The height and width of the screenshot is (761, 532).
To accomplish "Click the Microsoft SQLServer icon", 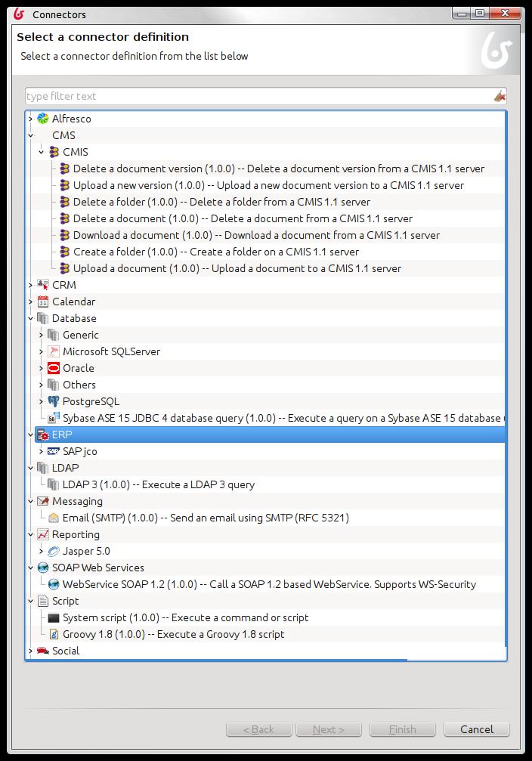I will click(x=54, y=351).
